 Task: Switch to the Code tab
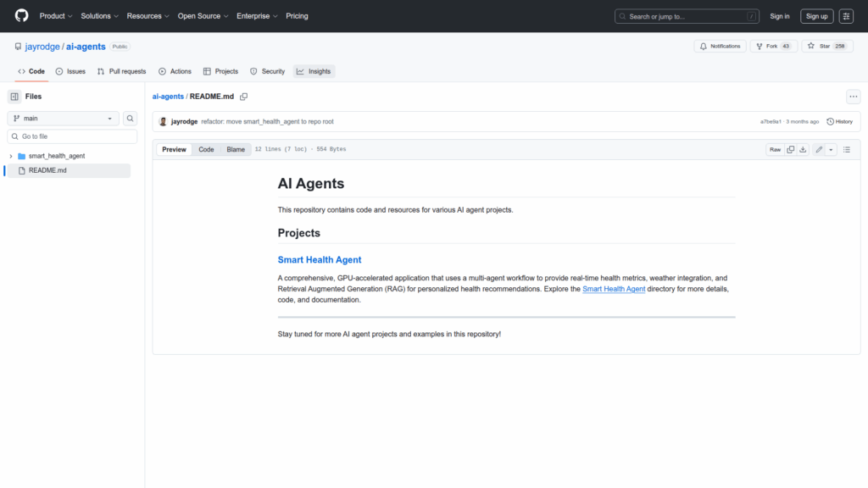31,71
